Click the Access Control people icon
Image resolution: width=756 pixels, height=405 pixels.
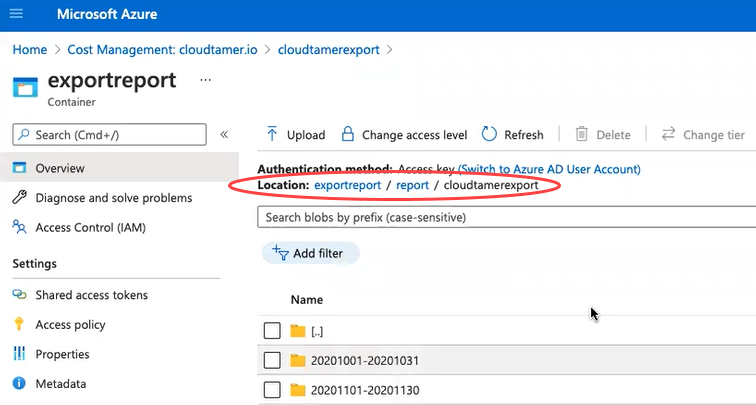coord(19,227)
